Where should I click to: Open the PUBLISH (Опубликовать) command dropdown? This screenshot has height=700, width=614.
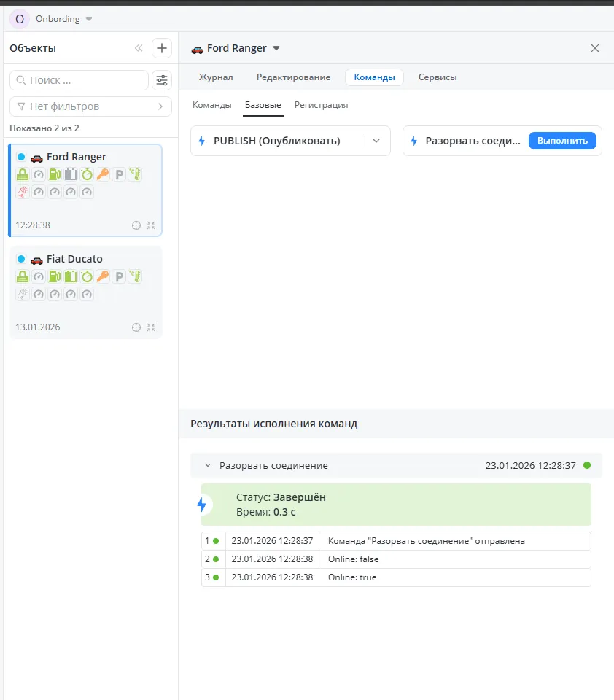tap(376, 141)
